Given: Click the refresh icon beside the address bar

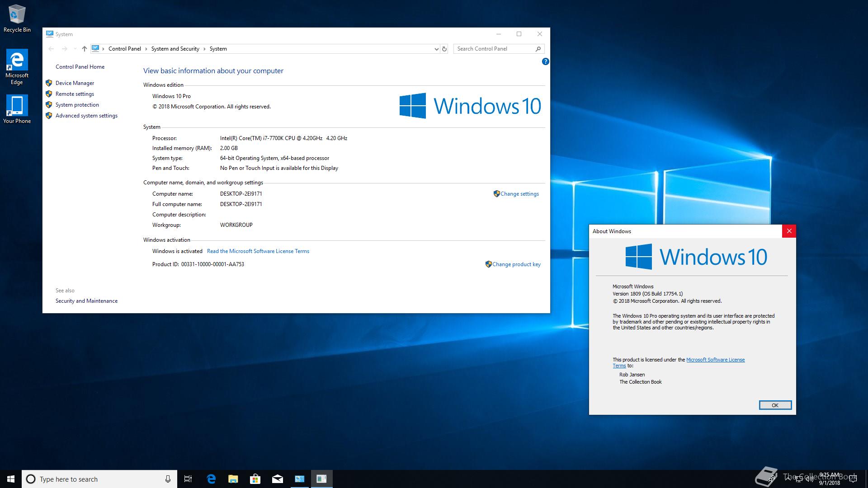Looking at the screenshot, I should click(x=444, y=49).
